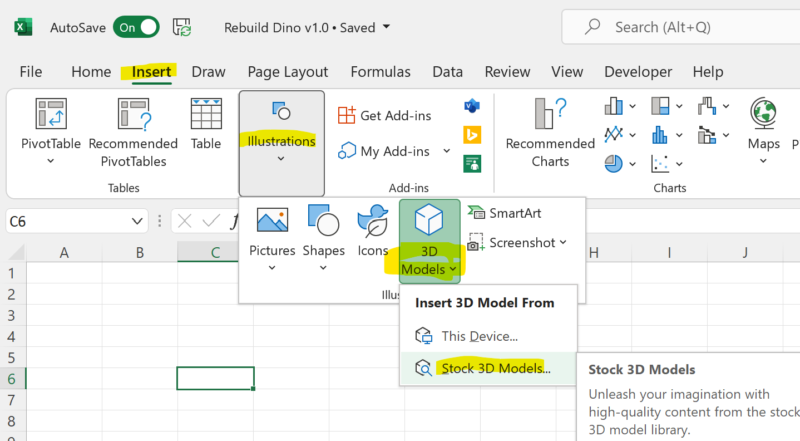Switch to the View tab

567,72
